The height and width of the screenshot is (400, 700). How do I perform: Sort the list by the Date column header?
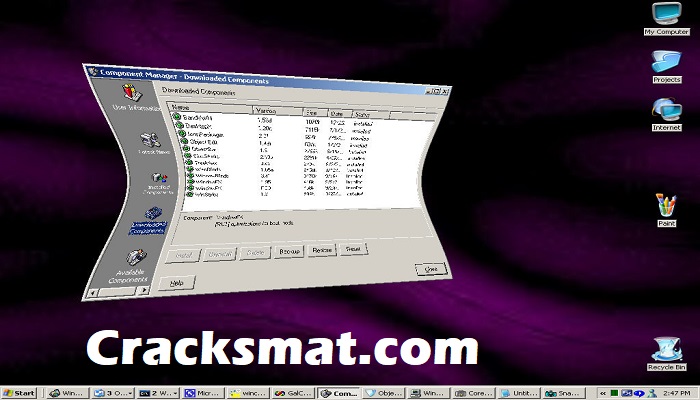click(340, 113)
